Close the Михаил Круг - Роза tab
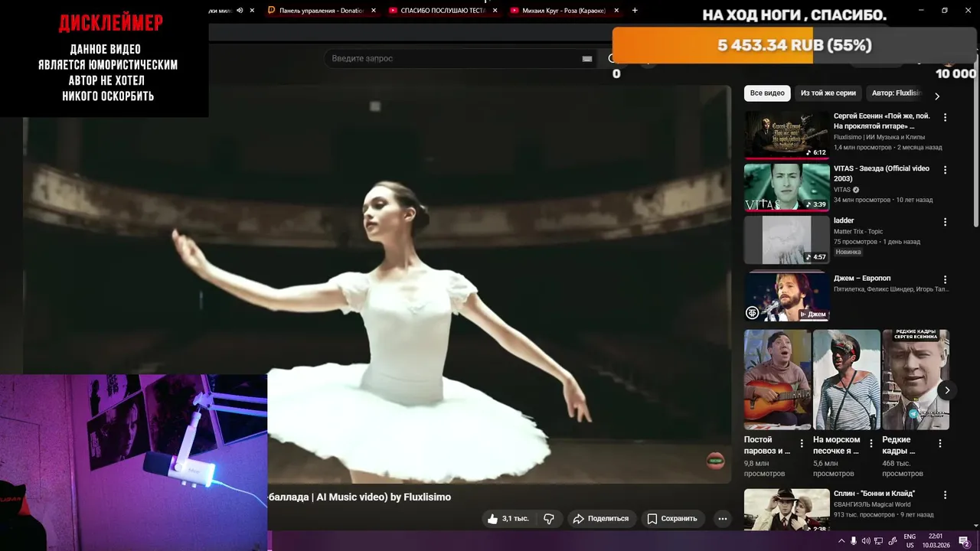 (616, 11)
